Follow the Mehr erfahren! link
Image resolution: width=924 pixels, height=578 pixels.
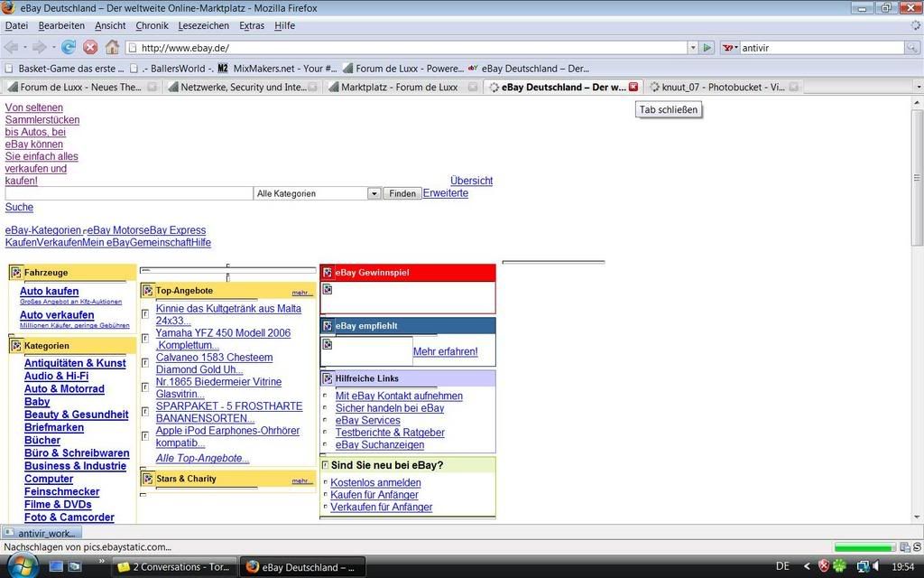point(446,351)
